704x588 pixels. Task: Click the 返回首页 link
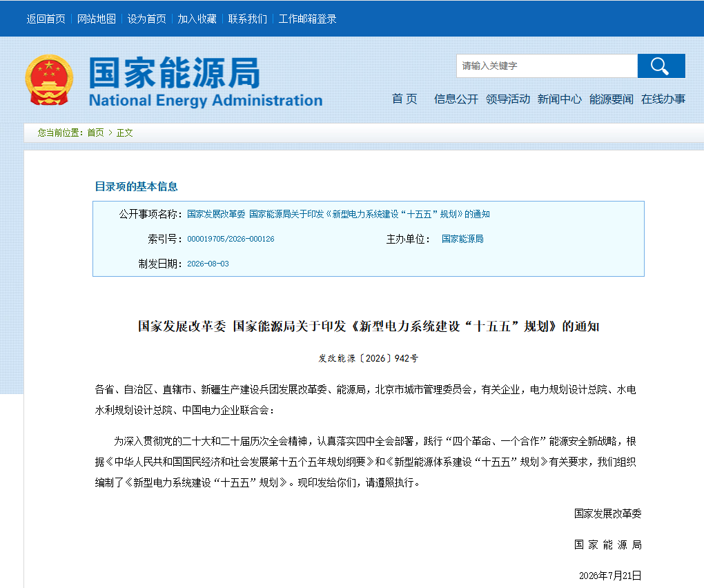pos(46,19)
